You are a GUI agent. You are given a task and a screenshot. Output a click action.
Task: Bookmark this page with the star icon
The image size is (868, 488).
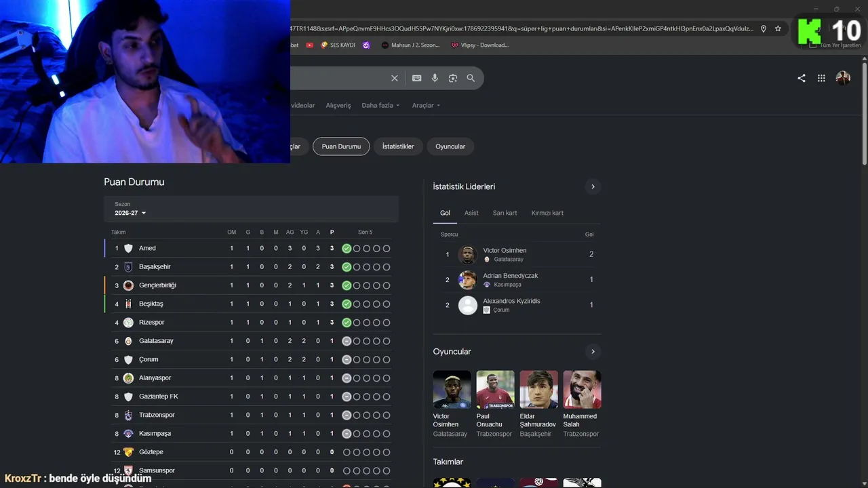tap(778, 28)
